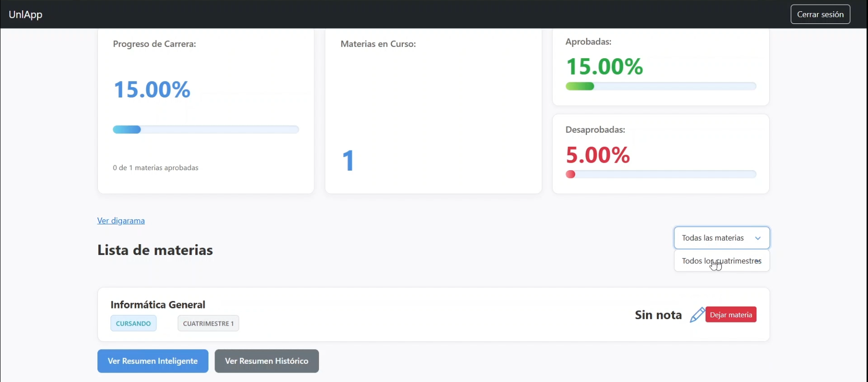Click the green Aprobadas progress bar

point(660,86)
